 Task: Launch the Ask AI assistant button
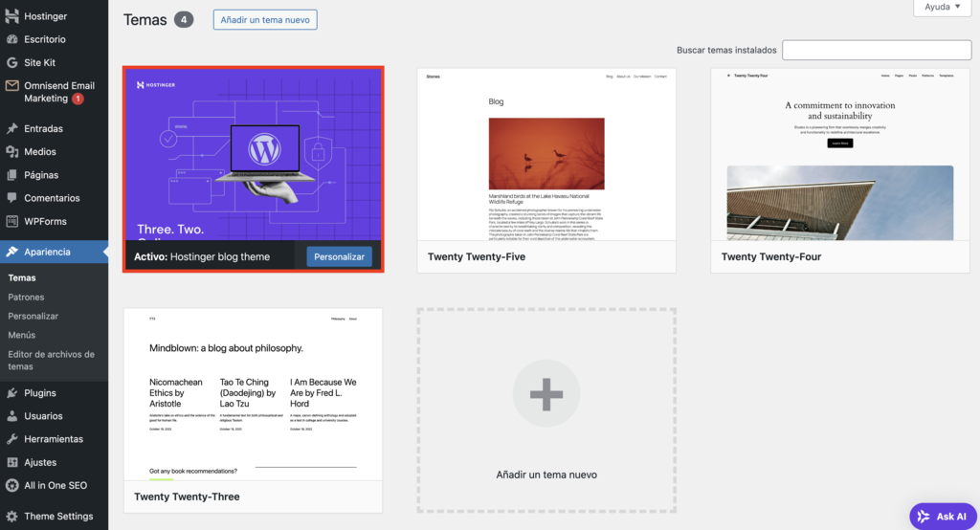pyautogui.click(x=943, y=516)
